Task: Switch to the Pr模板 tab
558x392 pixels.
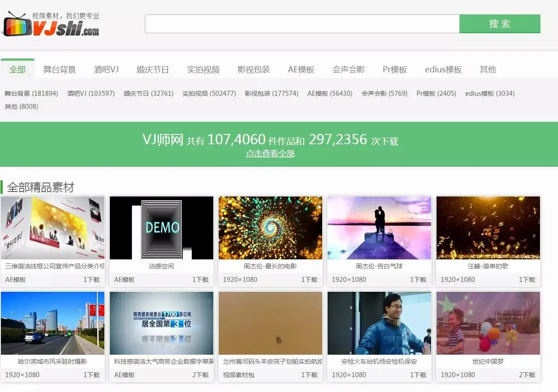Action: point(394,69)
